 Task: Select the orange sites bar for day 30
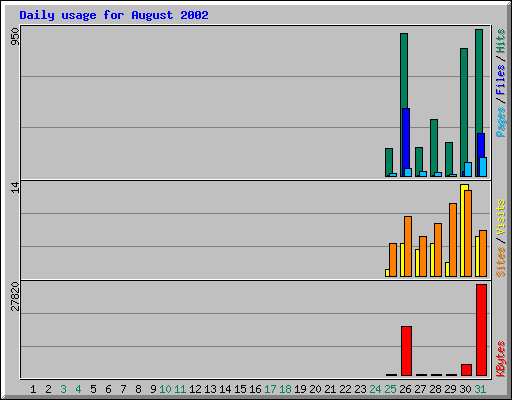point(468,233)
